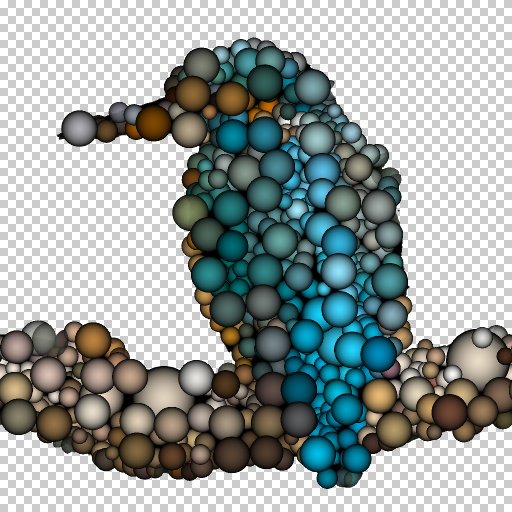Select the shiny white sphere atop the branch center
The height and width of the screenshot is (512, 512).
196,378
